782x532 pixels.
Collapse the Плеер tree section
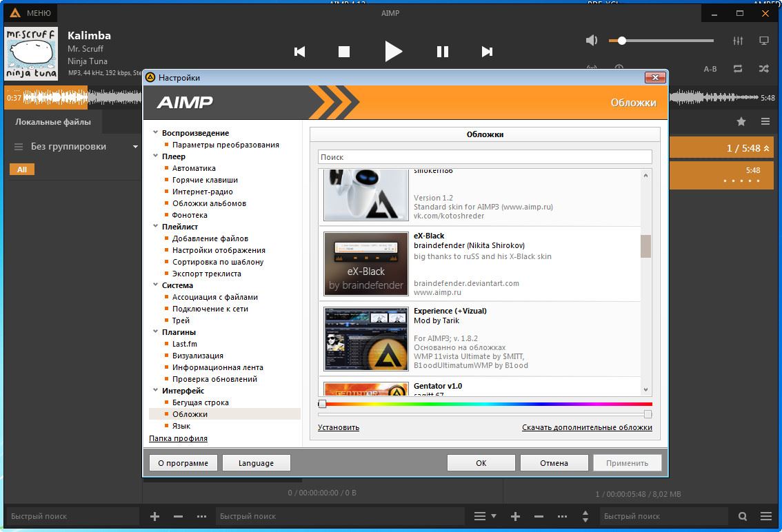pyautogui.click(x=155, y=156)
